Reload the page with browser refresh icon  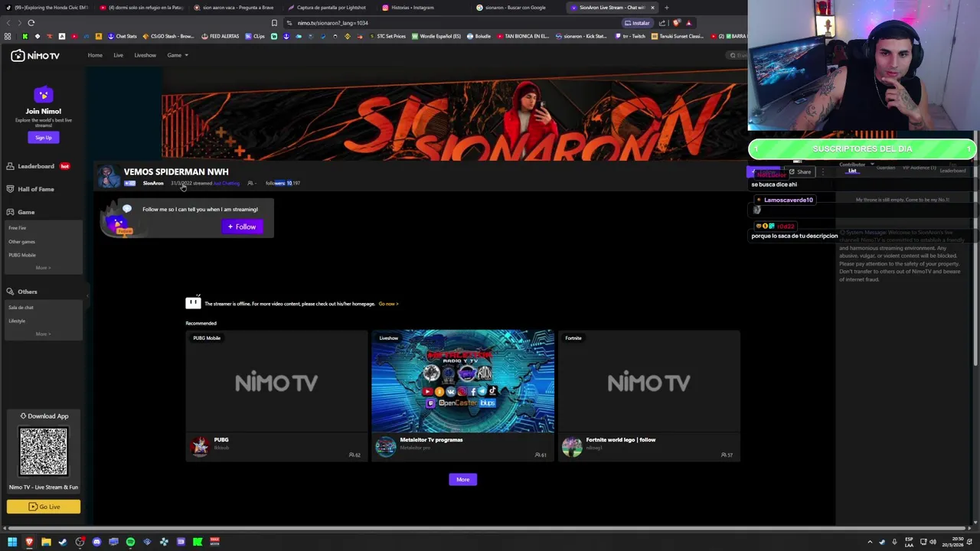[x=31, y=23]
